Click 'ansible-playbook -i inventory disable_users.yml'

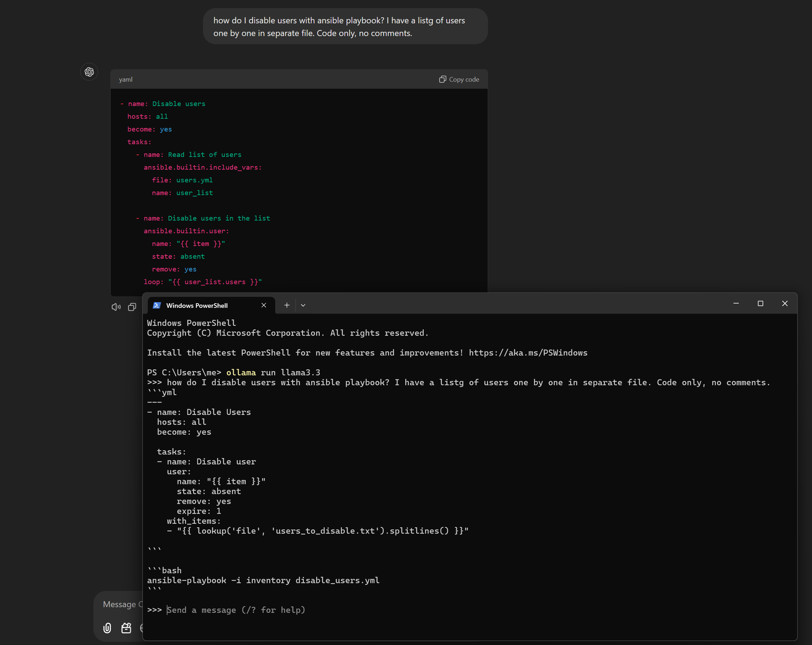[263, 580]
